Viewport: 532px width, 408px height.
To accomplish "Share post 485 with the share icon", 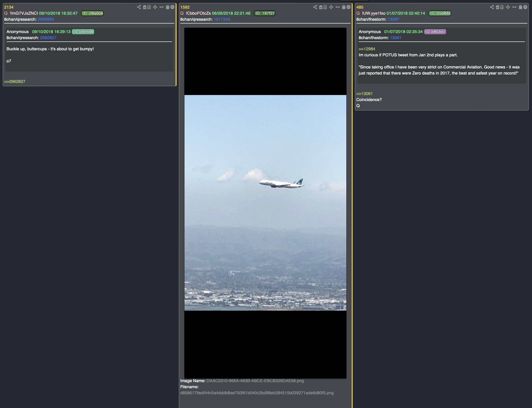I will click(x=492, y=7).
